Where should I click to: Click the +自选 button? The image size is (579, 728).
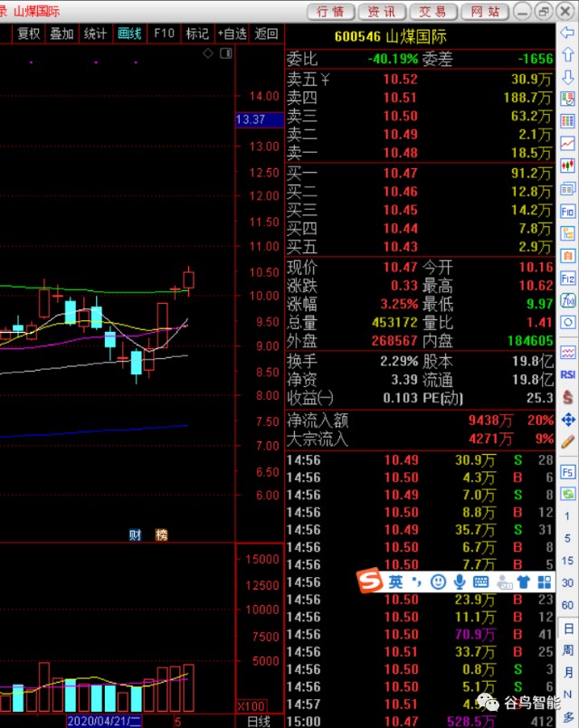[233, 33]
